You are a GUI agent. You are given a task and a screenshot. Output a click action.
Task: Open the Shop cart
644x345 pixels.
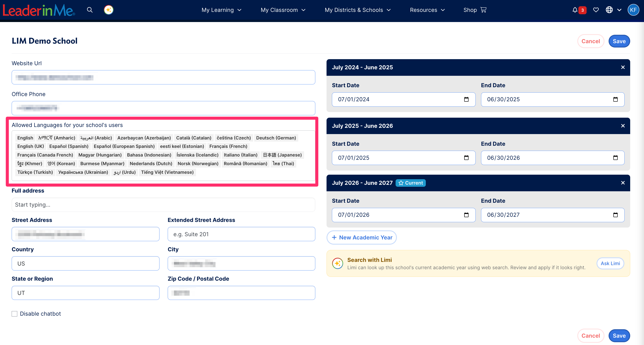click(475, 10)
